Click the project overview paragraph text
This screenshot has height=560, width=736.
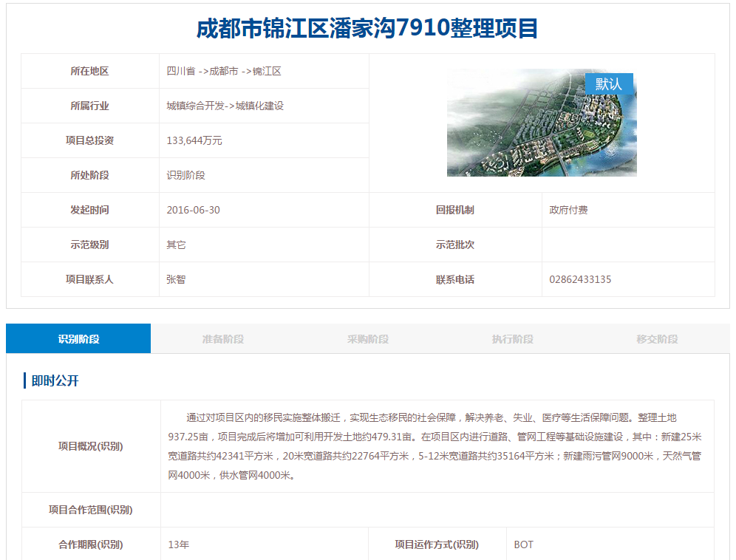tap(435, 446)
